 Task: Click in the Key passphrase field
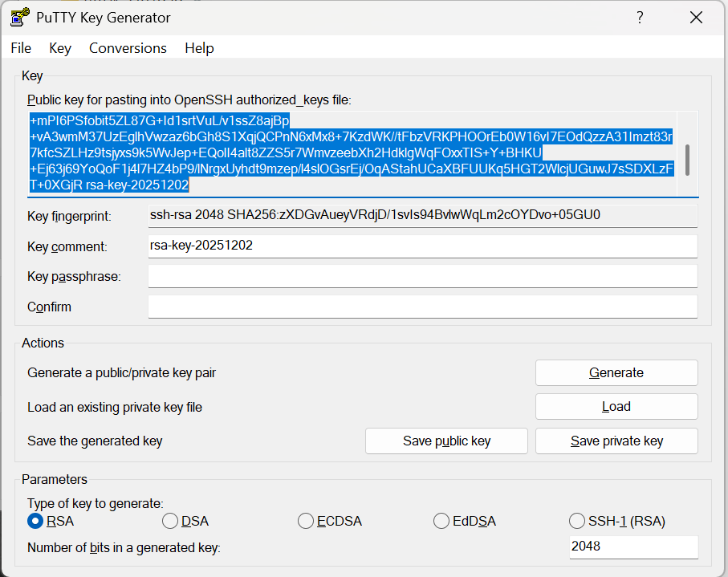(x=422, y=277)
